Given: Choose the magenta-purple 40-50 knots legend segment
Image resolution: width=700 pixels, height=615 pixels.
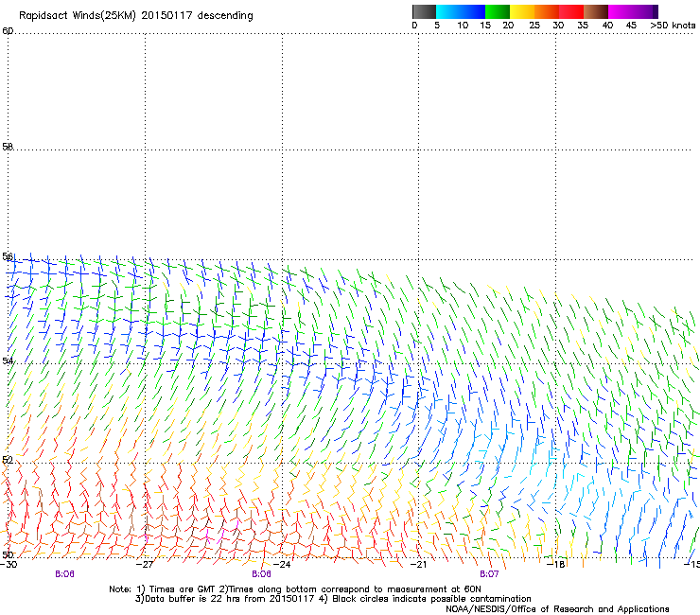Looking at the screenshot, I should [x=634, y=11].
